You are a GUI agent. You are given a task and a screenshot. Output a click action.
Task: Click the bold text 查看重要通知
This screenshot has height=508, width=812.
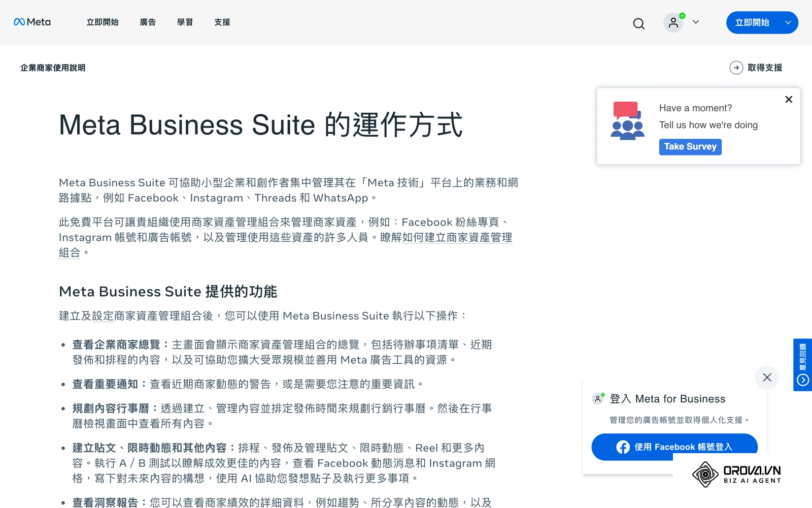click(105, 385)
